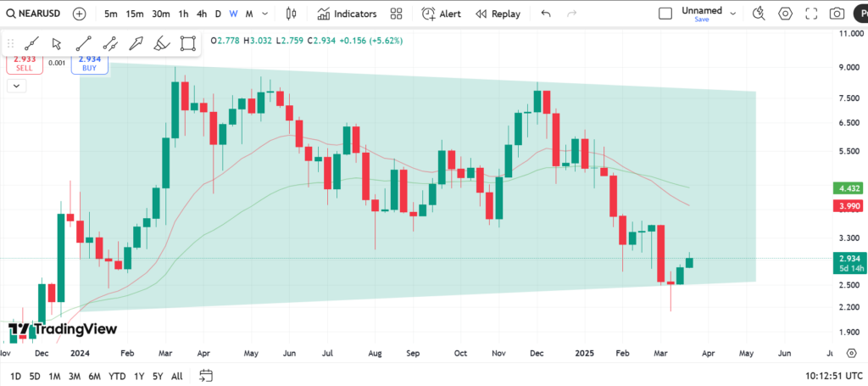Select the YTD date range
The width and height of the screenshot is (868, 386).
[x=117, y=376]
